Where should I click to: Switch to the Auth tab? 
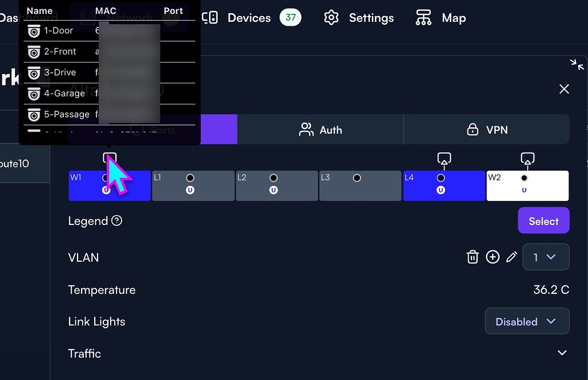[320, 129]
